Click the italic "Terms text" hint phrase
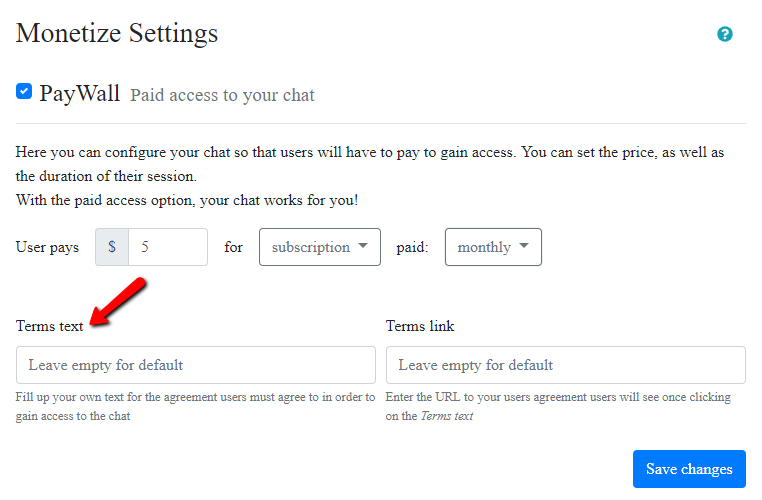 [x=444, y=416]
